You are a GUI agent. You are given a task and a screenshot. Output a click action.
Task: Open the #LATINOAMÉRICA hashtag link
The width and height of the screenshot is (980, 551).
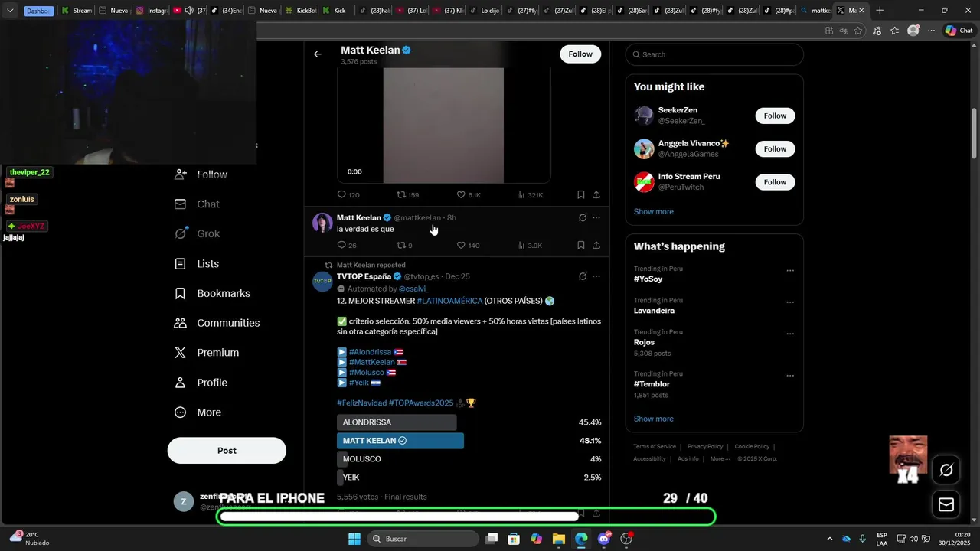[x=449, y=302]
